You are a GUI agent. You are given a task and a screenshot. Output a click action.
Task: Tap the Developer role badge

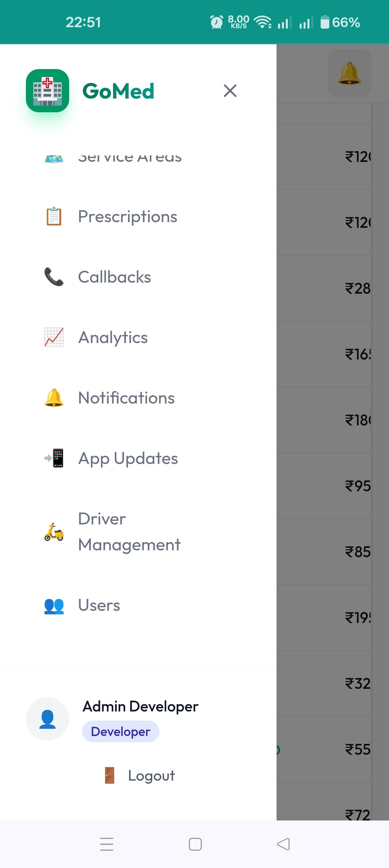point(120,731)
